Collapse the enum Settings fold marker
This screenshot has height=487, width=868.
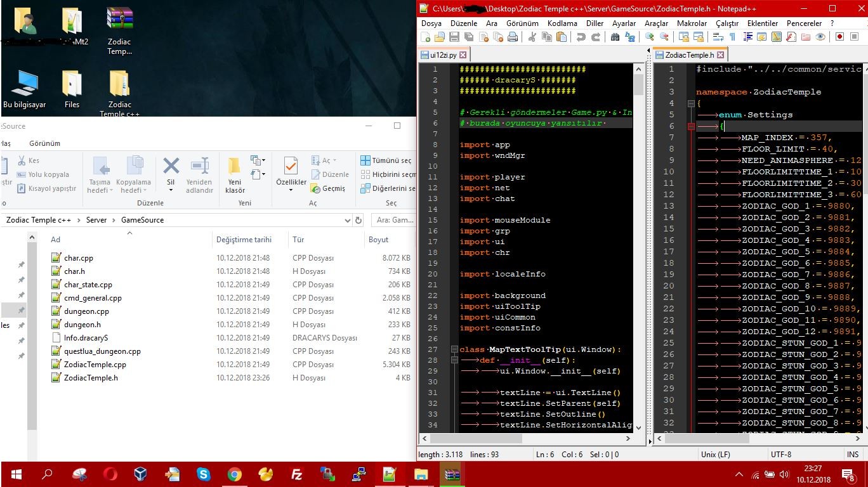tap(691, 126)
